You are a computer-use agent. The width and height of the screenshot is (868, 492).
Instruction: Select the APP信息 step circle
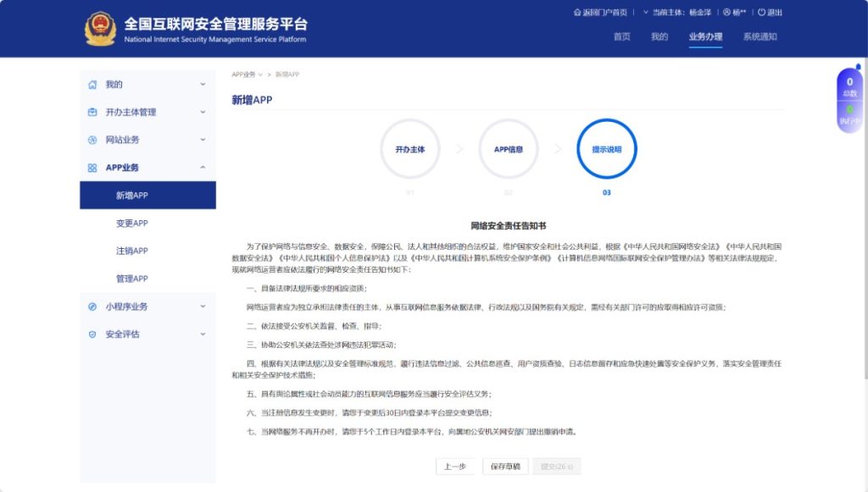pos(508,149)
